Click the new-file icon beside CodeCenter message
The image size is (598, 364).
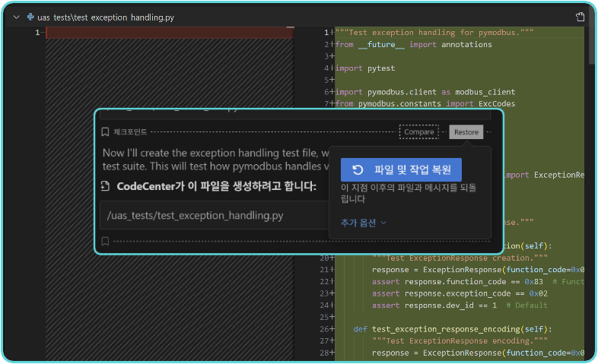(x=105, y=186)
